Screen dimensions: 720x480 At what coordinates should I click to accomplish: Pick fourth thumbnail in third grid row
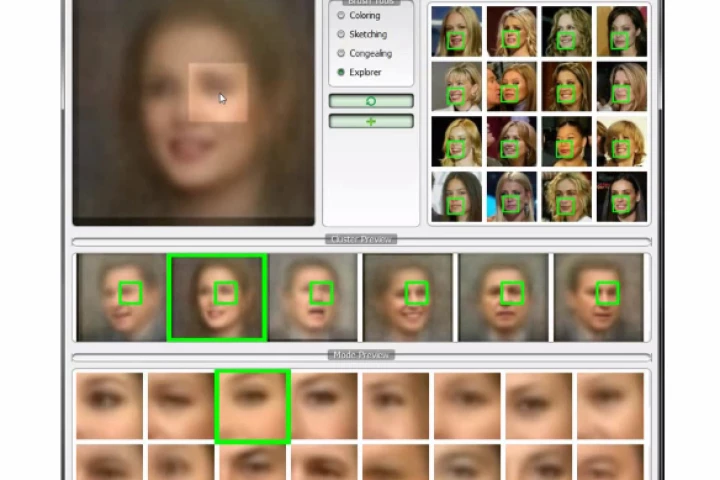click(x=622, y=141)
